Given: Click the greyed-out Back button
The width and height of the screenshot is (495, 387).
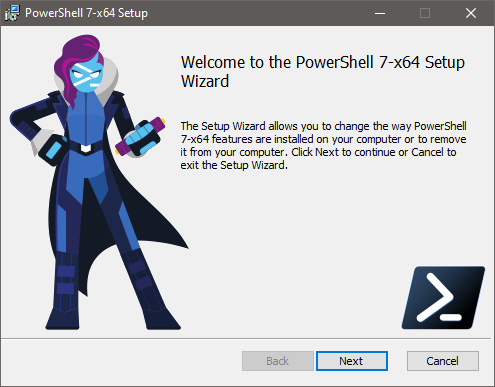Looking at the screenshot, I should [278, 361].
